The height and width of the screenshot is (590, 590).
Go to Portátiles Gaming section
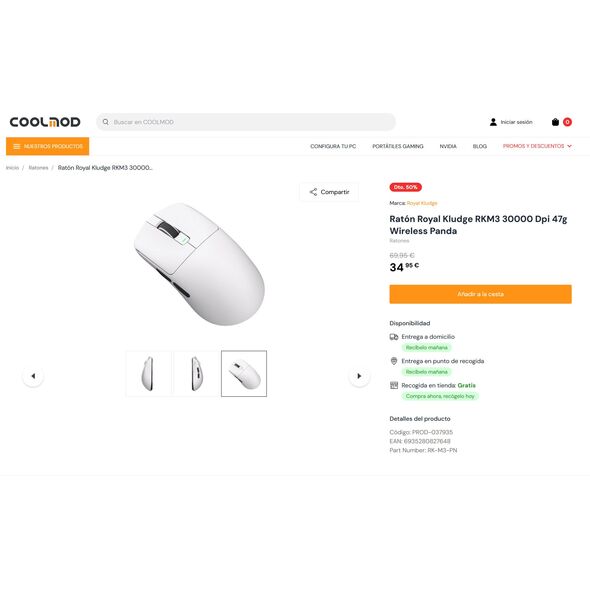tap(398, 146)
